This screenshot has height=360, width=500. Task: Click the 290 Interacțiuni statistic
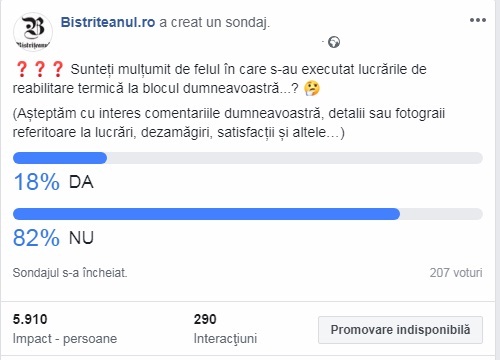(225, 329)
